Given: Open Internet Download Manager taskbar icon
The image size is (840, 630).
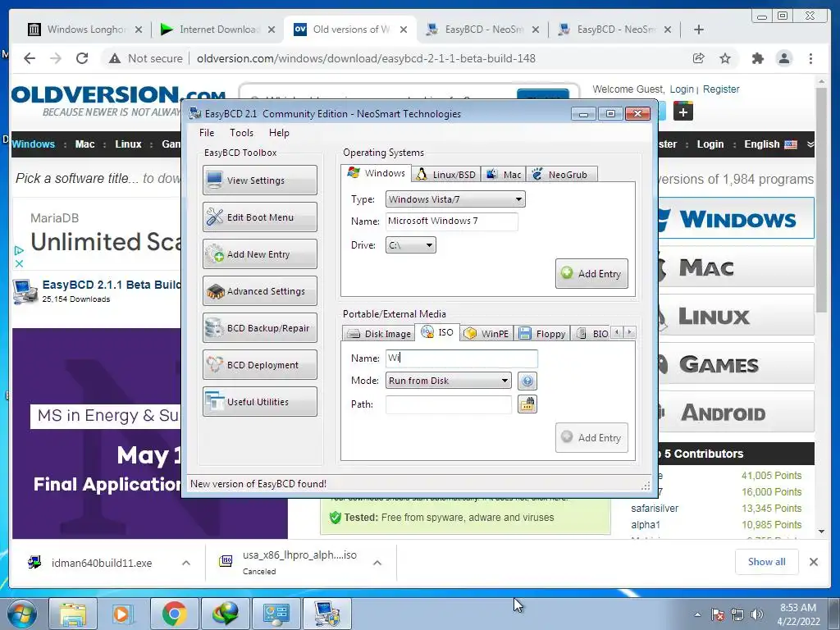Looking at the screenshot, I should [x=225, y=614].
